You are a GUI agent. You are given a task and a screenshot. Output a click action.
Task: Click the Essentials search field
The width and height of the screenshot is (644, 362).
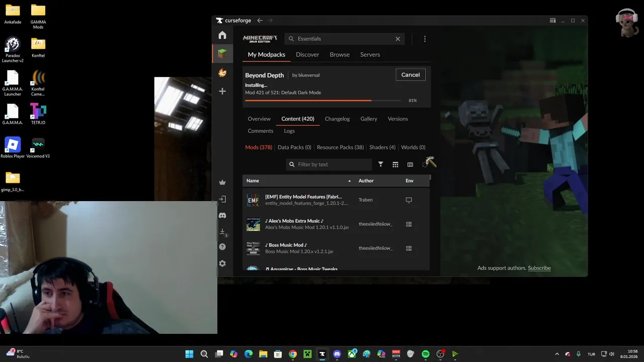pyautogui.click(x=345, y=39)
